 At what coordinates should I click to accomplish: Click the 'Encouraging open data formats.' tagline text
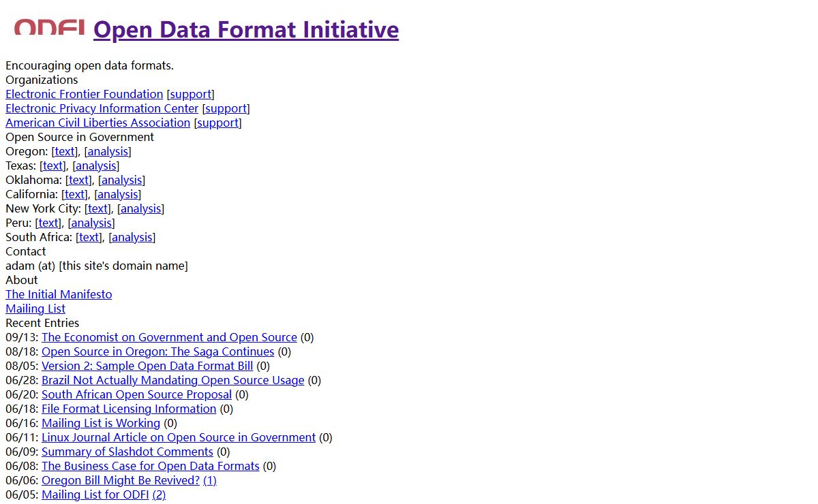(89, 65)
